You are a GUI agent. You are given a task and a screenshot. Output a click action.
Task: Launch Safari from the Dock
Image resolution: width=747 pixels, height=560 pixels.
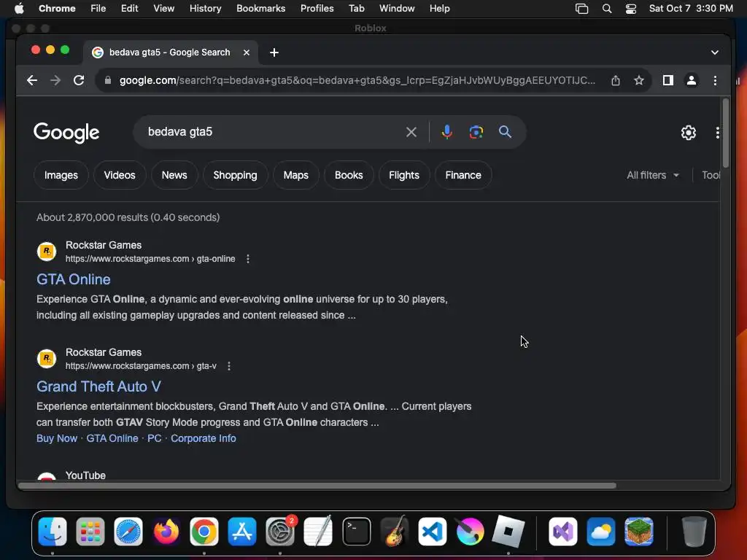coord(128,532)
